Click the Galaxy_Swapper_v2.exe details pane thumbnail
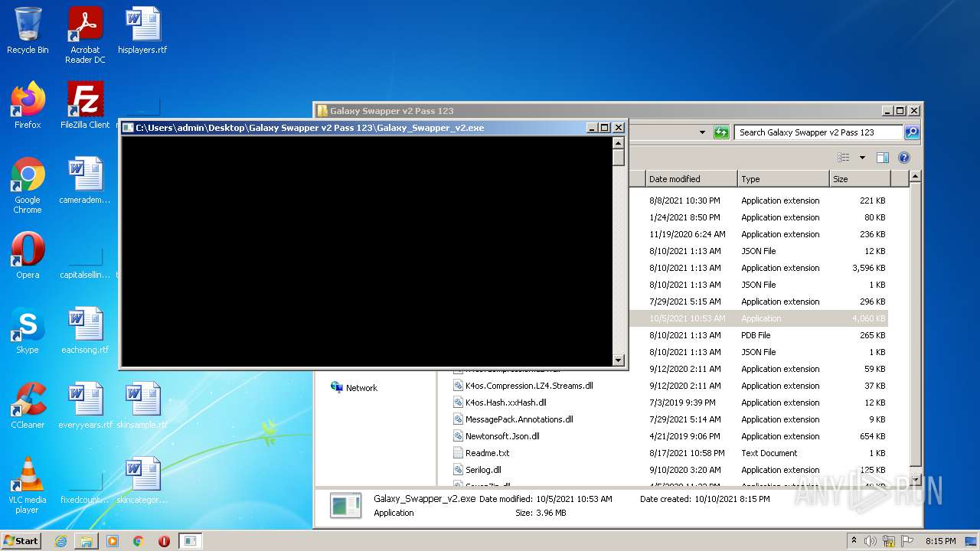The height and width of the screenshot is (551, 980). [346, 506]
